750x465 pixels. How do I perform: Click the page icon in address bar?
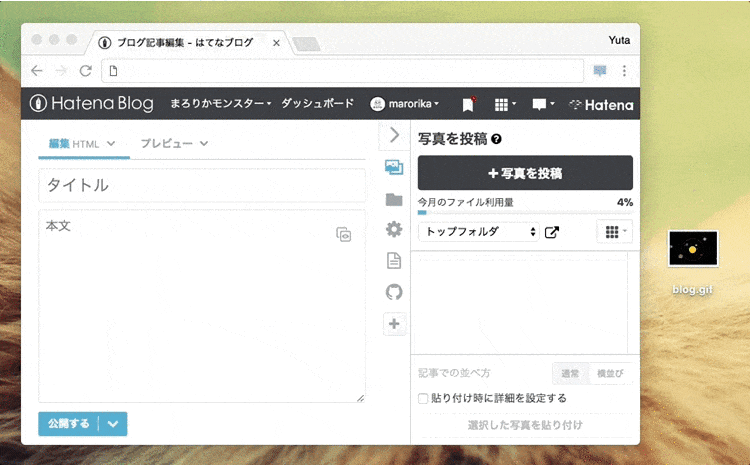(113, 71)
